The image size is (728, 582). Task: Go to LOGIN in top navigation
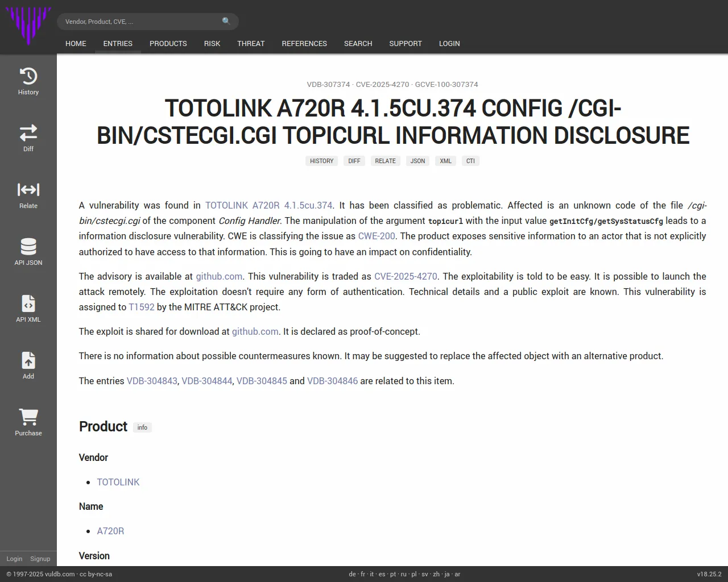coord(449,44)
